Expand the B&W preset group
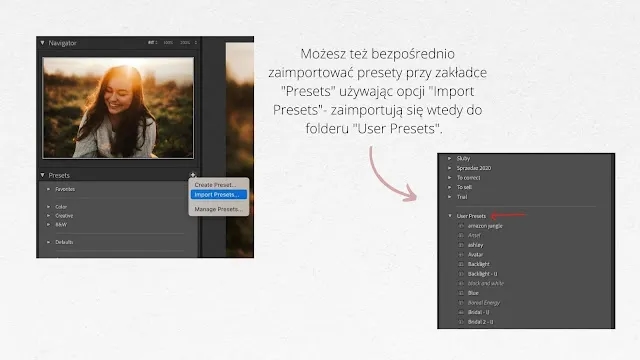This screenshot has width=640, height=360. 49,224
